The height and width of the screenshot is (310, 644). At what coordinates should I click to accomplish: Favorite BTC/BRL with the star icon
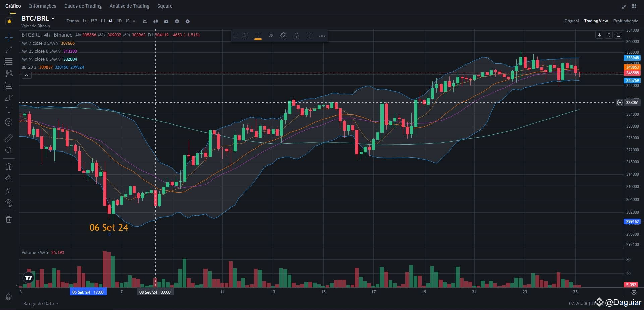tap(9, 21)
